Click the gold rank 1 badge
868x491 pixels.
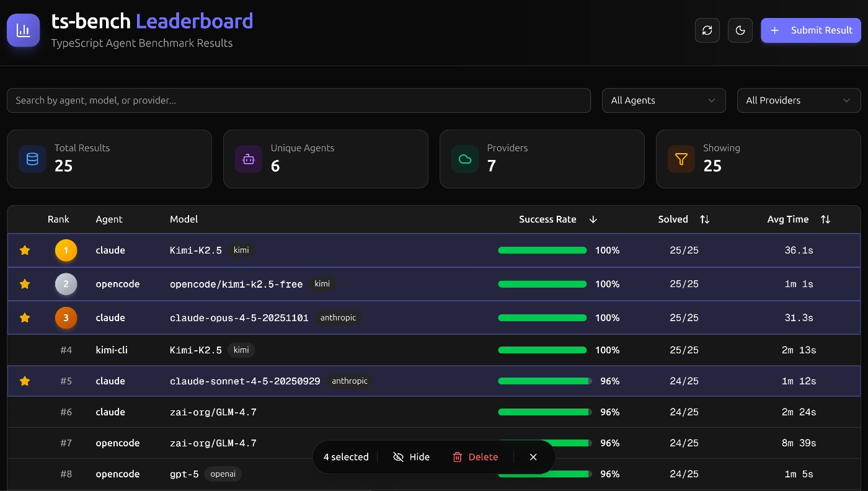coord(66,250)
